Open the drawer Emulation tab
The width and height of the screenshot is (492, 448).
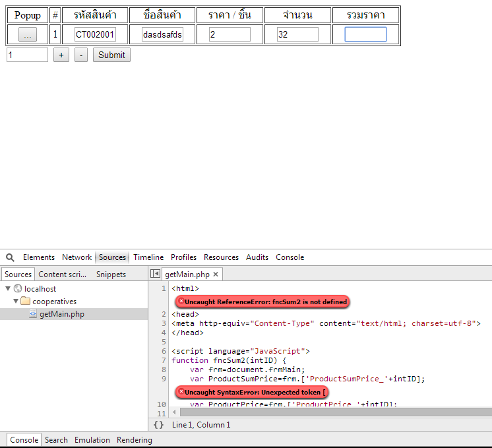[92, 440]
